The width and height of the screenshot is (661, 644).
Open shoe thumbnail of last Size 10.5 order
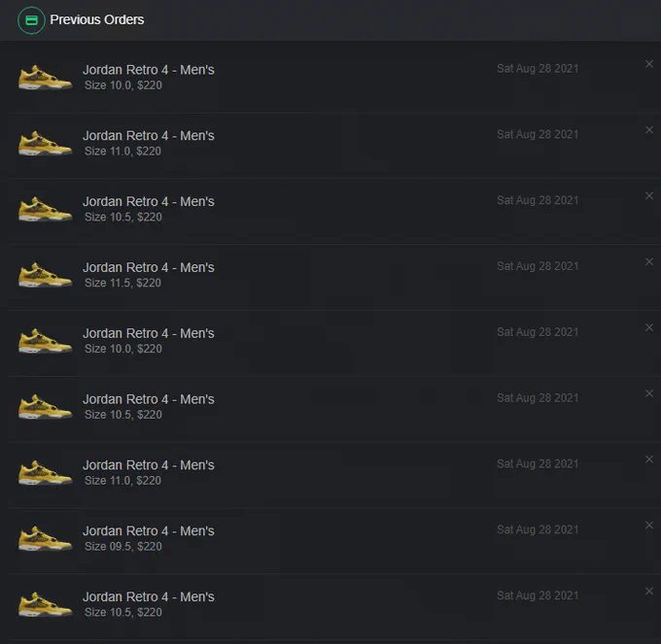(45, 605)
